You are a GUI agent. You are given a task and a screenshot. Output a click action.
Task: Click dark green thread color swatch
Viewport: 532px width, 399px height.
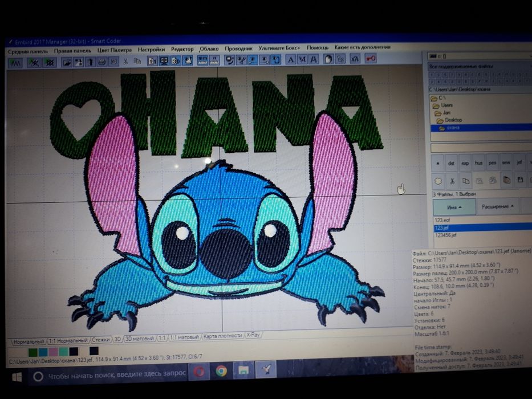(33, 352)
